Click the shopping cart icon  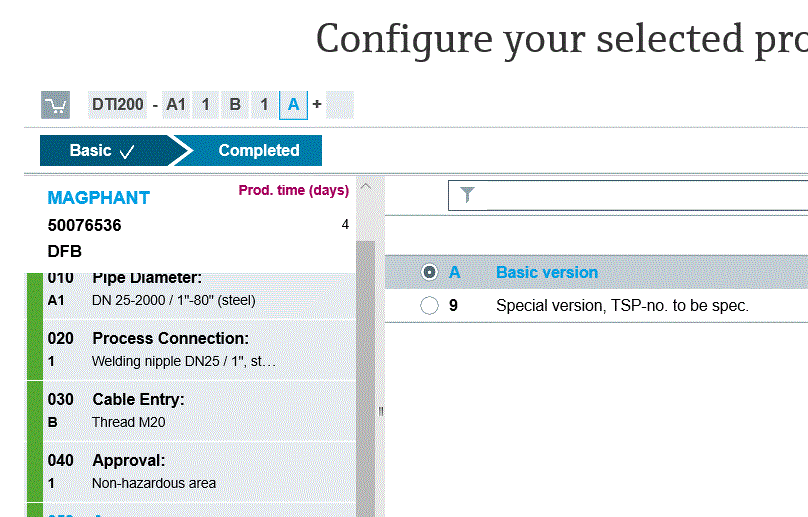click(x=55, y=105)
